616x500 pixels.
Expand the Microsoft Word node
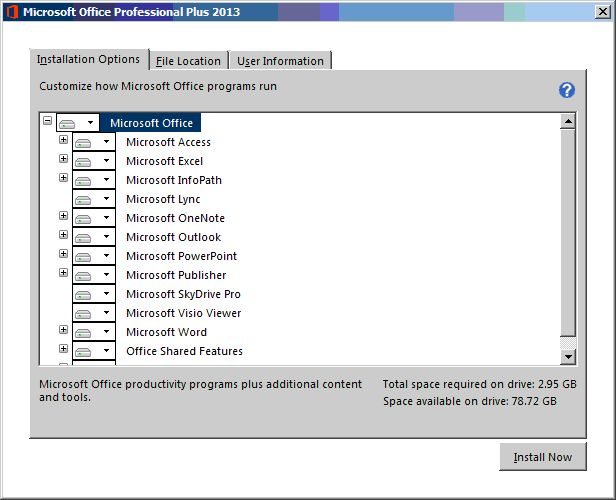click(63, 330)
